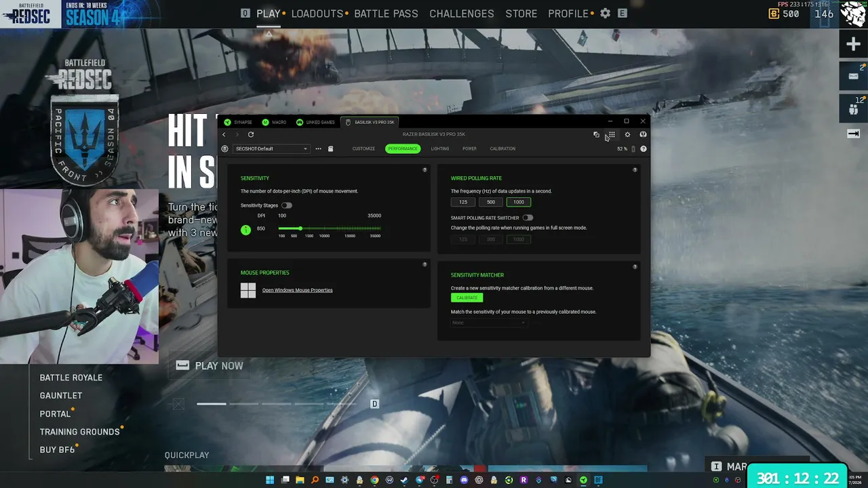Open the calibrated mouse dropdown showing None
868x488 pixels.
(x=488, y=323)
